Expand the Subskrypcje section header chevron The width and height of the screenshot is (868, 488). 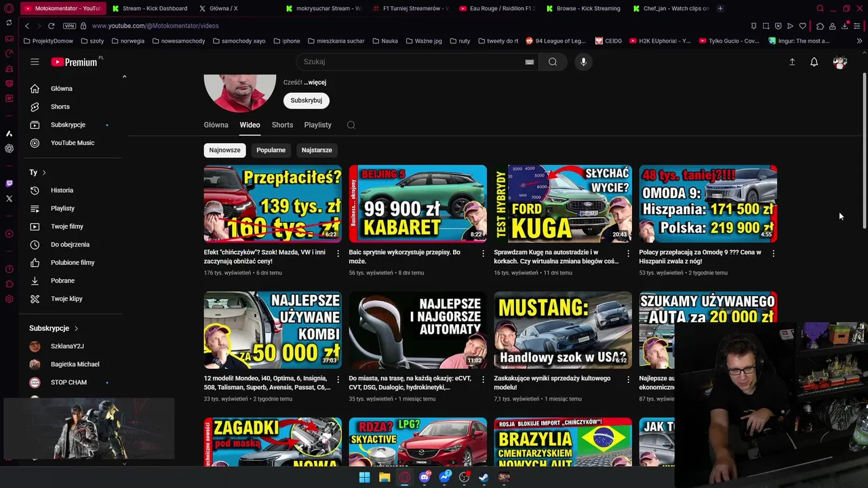click(76, 328)
